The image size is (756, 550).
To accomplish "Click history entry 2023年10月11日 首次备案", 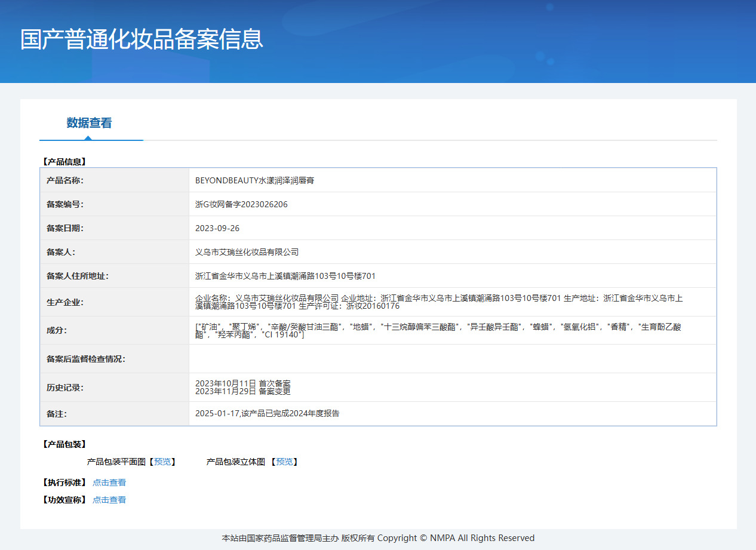I will tap(243, 383).
